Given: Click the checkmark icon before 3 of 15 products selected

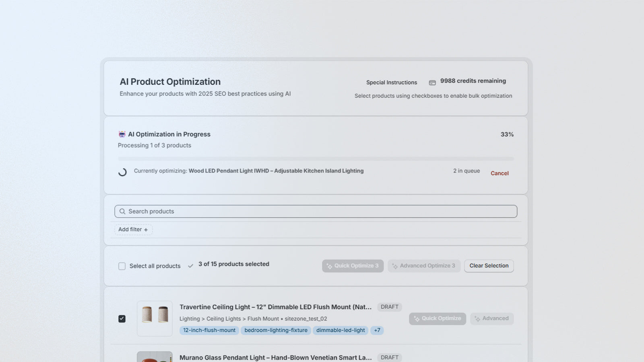Looking at the screenshot, I should tap(190, 266).
